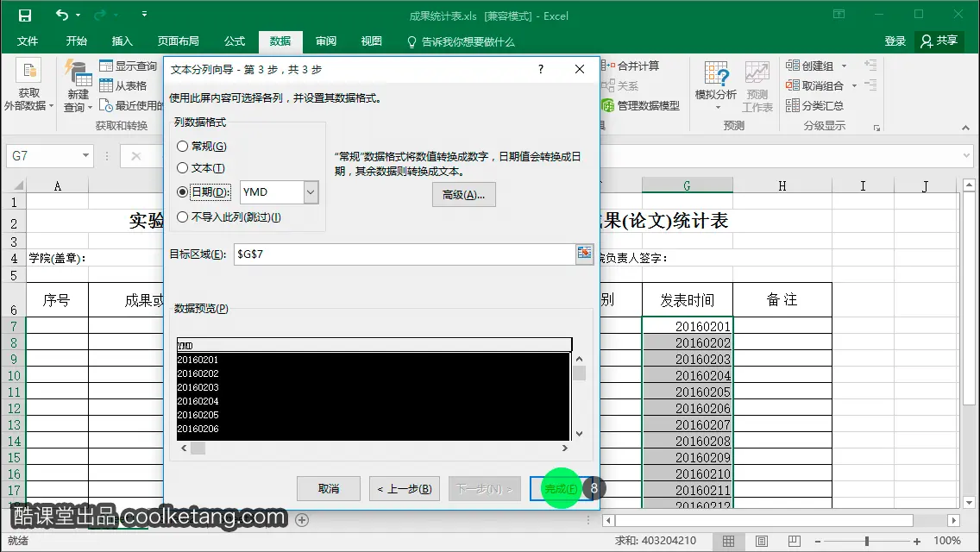This screenshot has height=552, width=980.
Task: Click the data preview scroll up arrow
Action: pyautogui.click(x=580, y=359)
